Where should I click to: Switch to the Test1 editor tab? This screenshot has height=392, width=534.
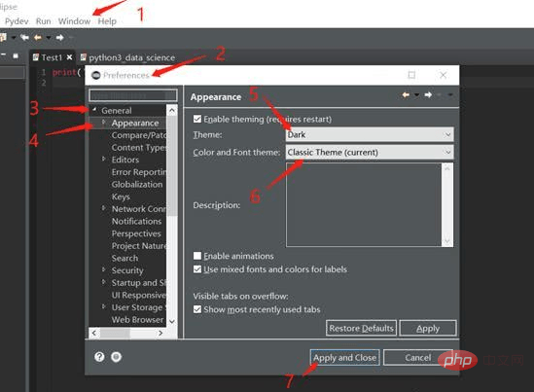52,57
